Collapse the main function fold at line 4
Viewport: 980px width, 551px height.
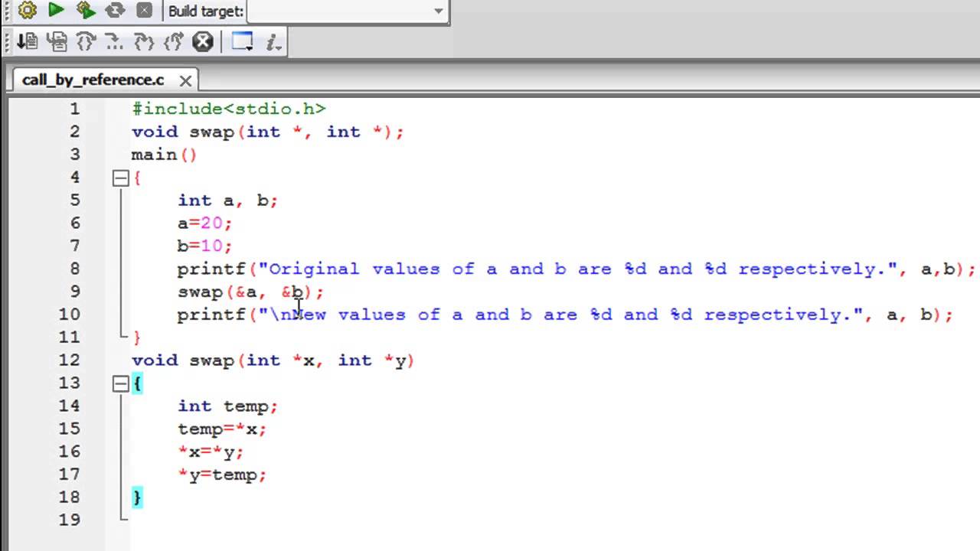click(120, 178)
